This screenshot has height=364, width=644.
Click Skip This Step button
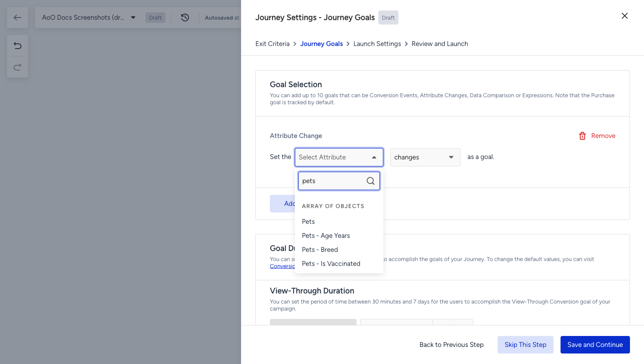pos(525,345)
